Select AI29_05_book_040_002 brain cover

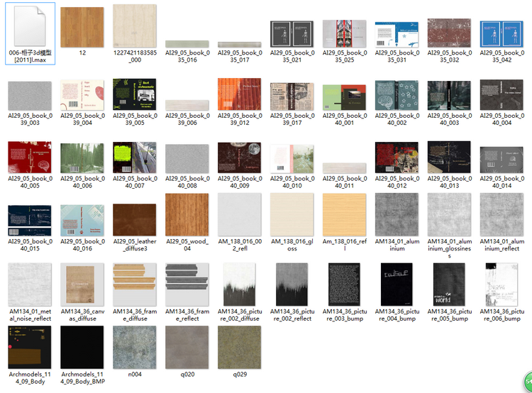click(x=397, y=95)
